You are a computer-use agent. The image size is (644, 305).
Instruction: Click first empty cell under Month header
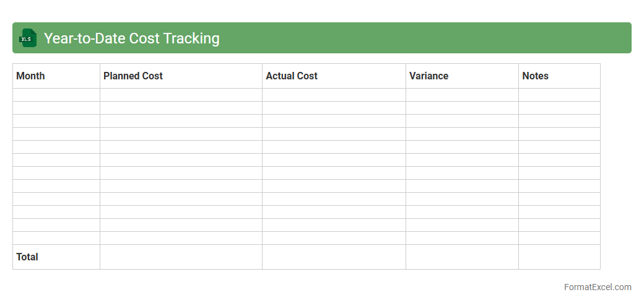[56, 95]
